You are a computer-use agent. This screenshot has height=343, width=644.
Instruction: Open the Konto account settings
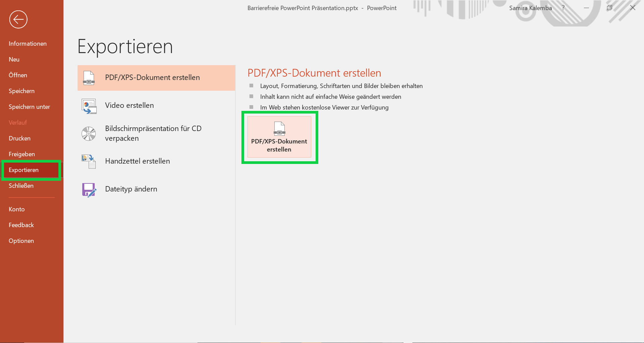coord(16,209)
